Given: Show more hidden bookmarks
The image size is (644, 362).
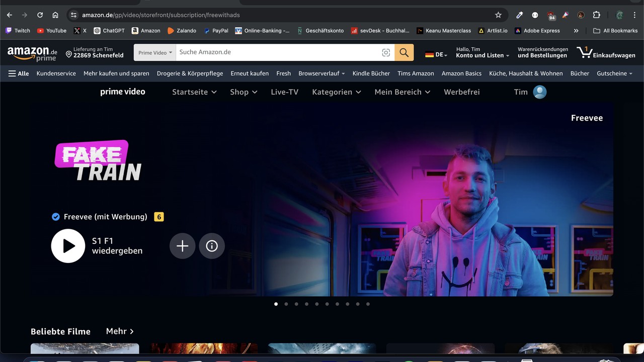Looking at the screenshot, I should [576, 31].
